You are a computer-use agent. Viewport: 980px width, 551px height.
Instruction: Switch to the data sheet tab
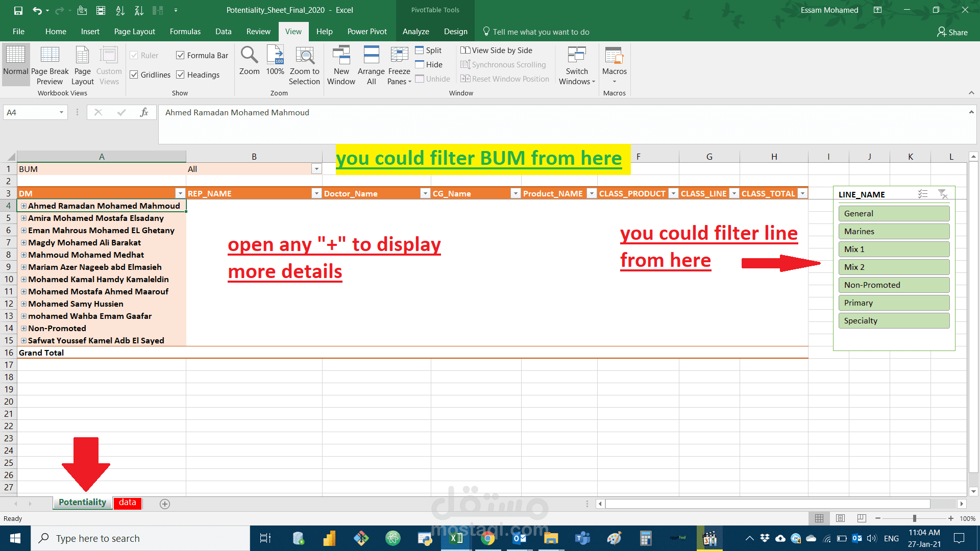(x=127, y=503)
